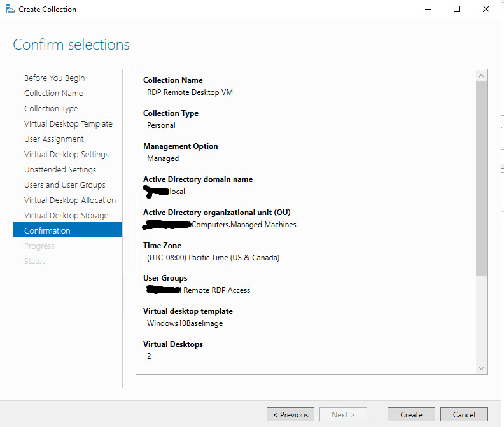Click the scroll up arrow in the summary

click(x=481, y=76)
